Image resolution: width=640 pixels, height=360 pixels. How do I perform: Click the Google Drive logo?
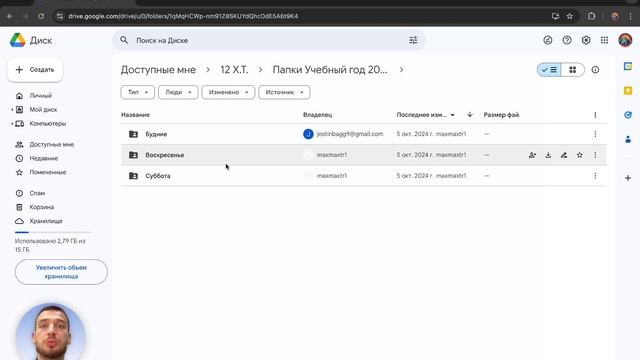point(18,40)
